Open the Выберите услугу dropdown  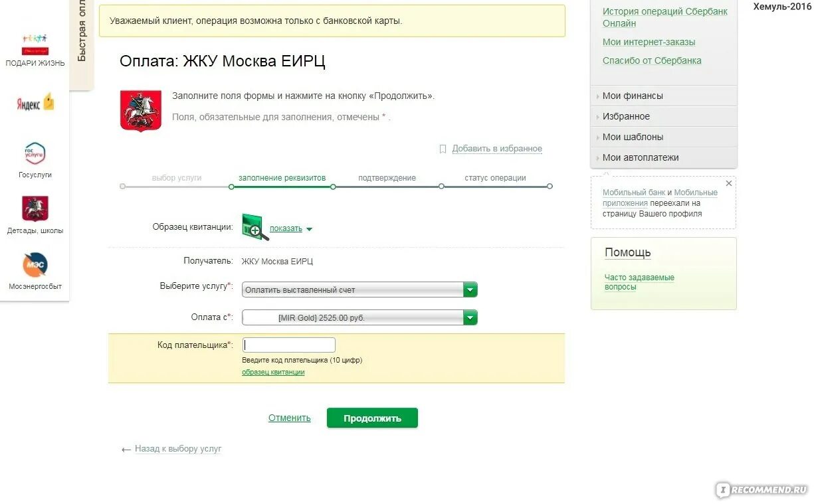359,290
